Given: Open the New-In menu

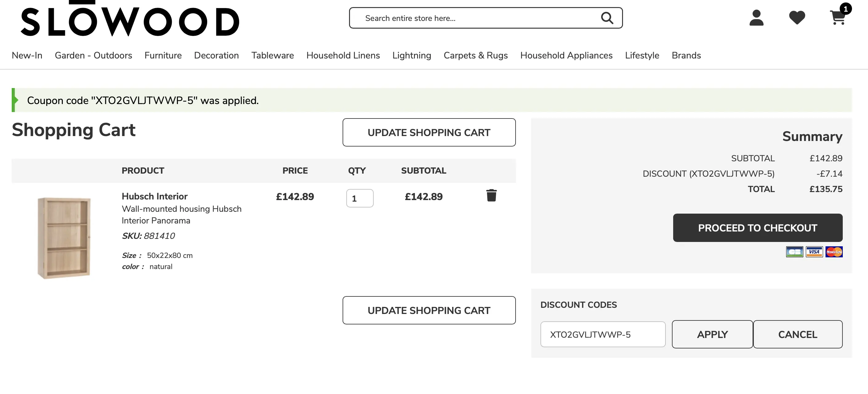Looking at the screenshot, I should [27, 55].
